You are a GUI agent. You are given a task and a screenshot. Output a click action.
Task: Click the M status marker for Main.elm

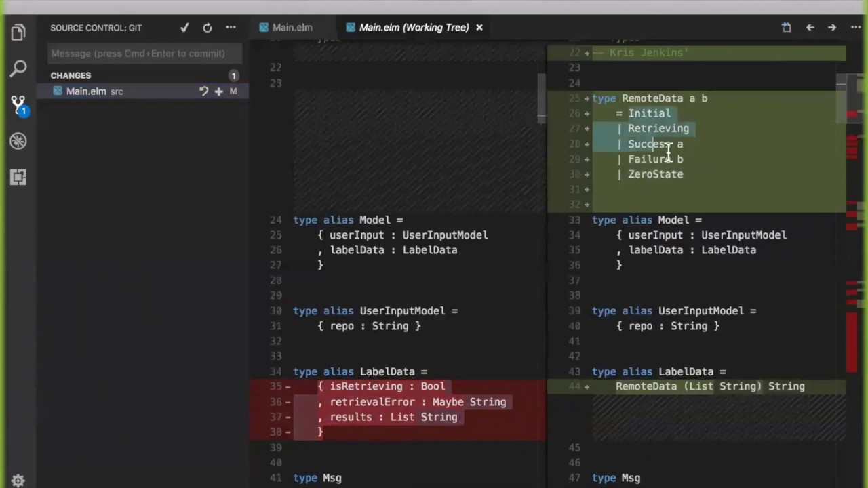tap(233, 91)
